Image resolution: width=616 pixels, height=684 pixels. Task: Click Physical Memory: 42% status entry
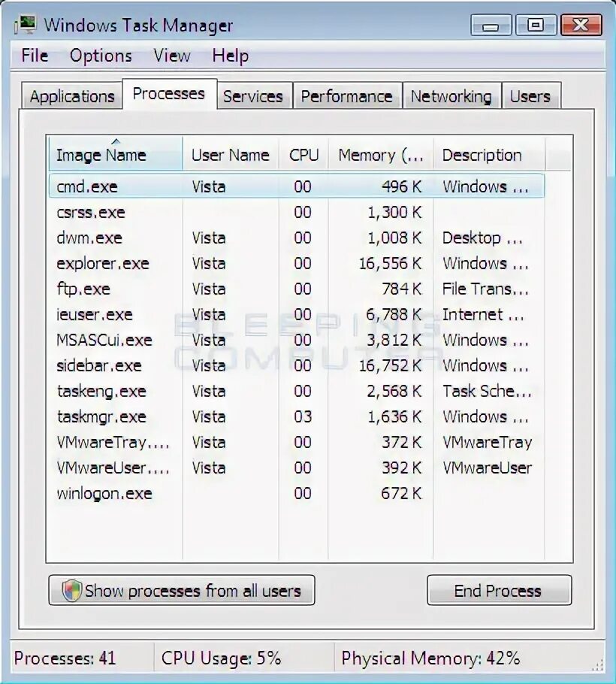coord(430,658)
